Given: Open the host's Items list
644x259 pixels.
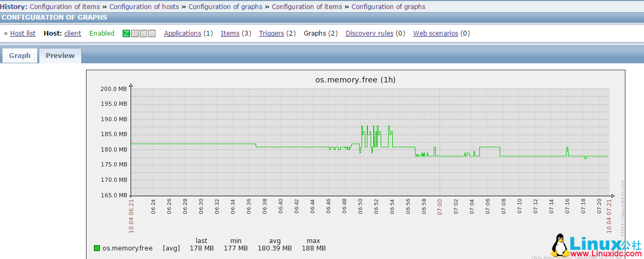Looking at the screenshot, I should (230, 34).
